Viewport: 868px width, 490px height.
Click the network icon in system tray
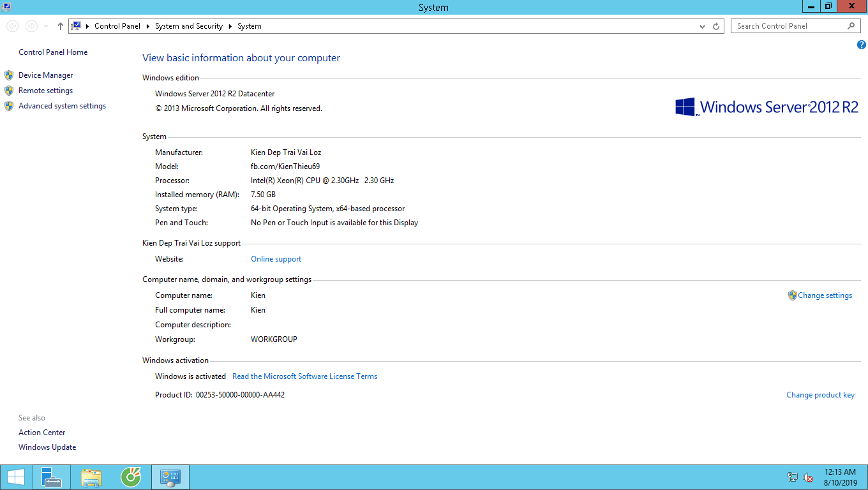pyautogui.click(x=793, y=478)
